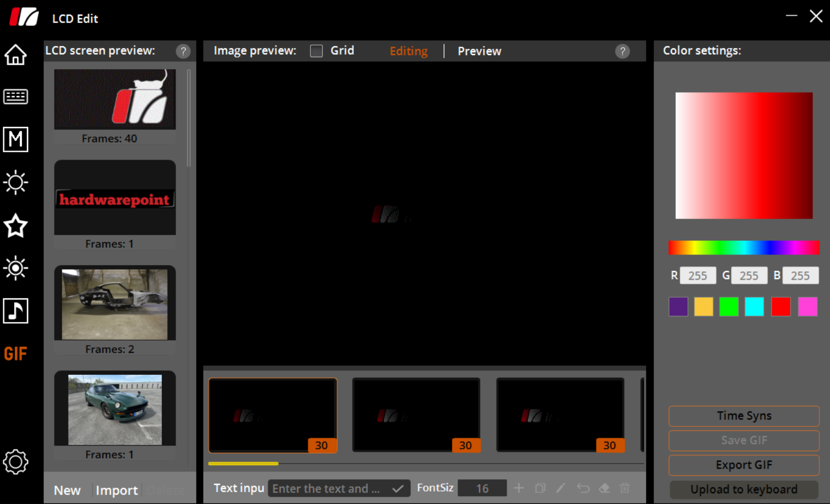Click the G value field

point(749,276)
